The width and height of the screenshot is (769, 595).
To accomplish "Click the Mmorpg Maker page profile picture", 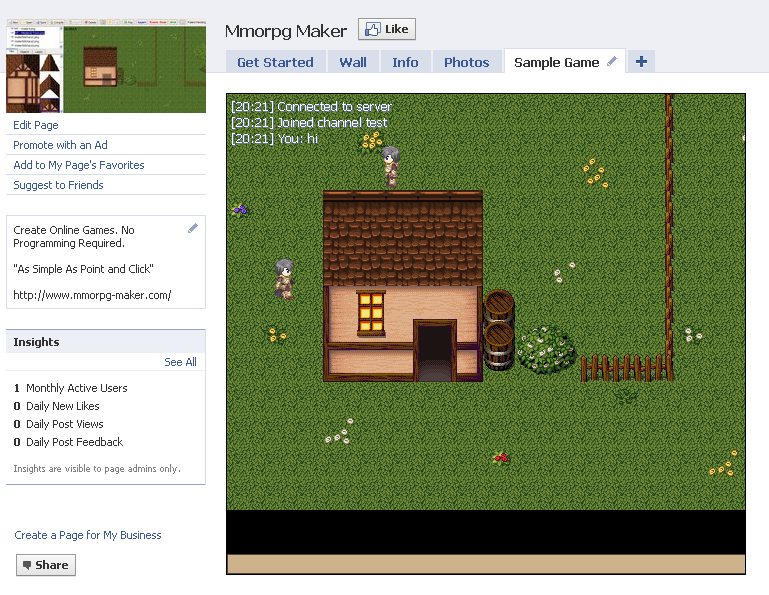I will [106, 66].
